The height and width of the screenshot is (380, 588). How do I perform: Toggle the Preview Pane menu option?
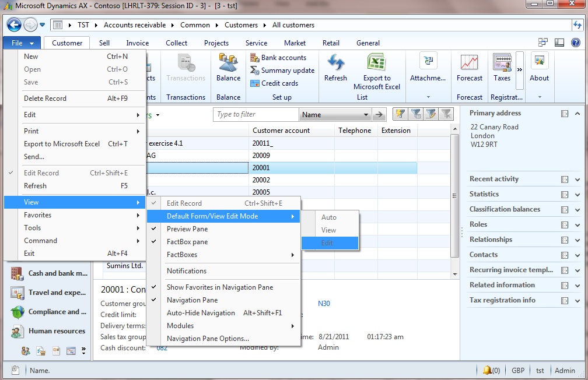223,229
